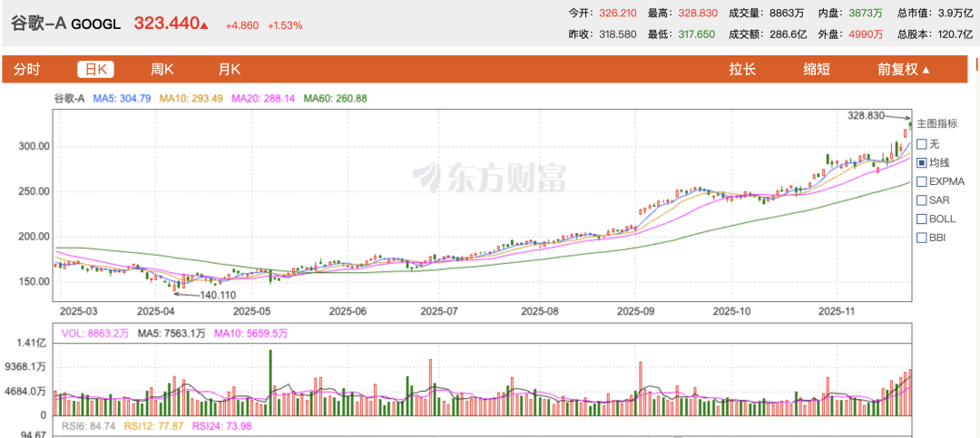Click the 2025-06 date axis label

[x=348, y=310]
